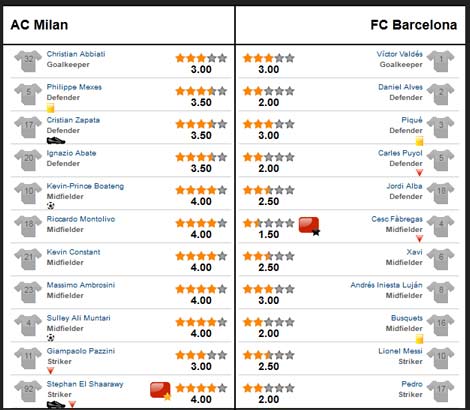The width and height of the screenshot is (470, 410).
Task: Rate Kevin Constant using the stars
Action: click(x=201, y=256)
